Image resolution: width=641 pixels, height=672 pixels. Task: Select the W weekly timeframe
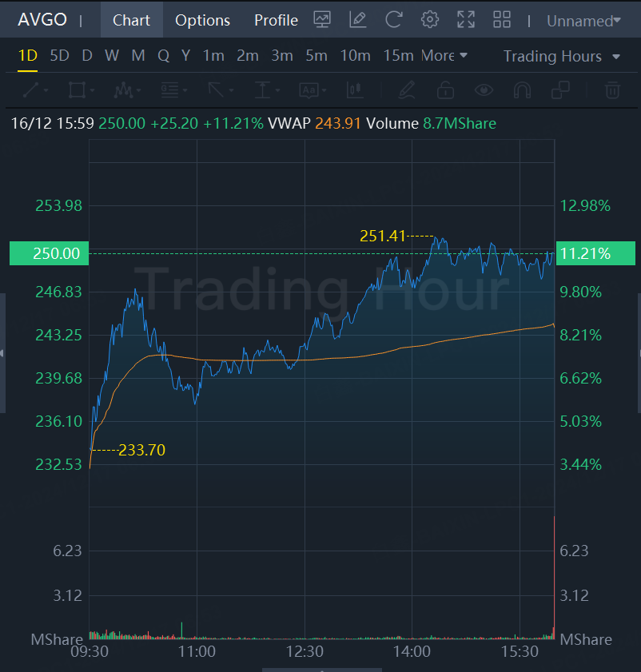pos(111,56)
